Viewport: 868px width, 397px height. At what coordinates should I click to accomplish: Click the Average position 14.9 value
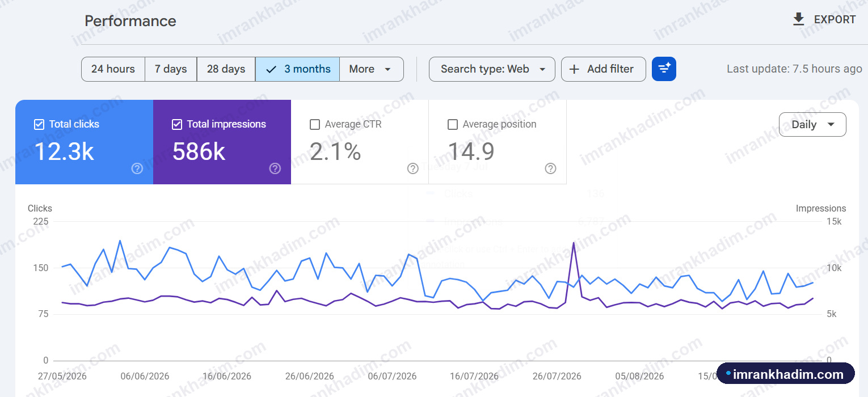(471, 152)
